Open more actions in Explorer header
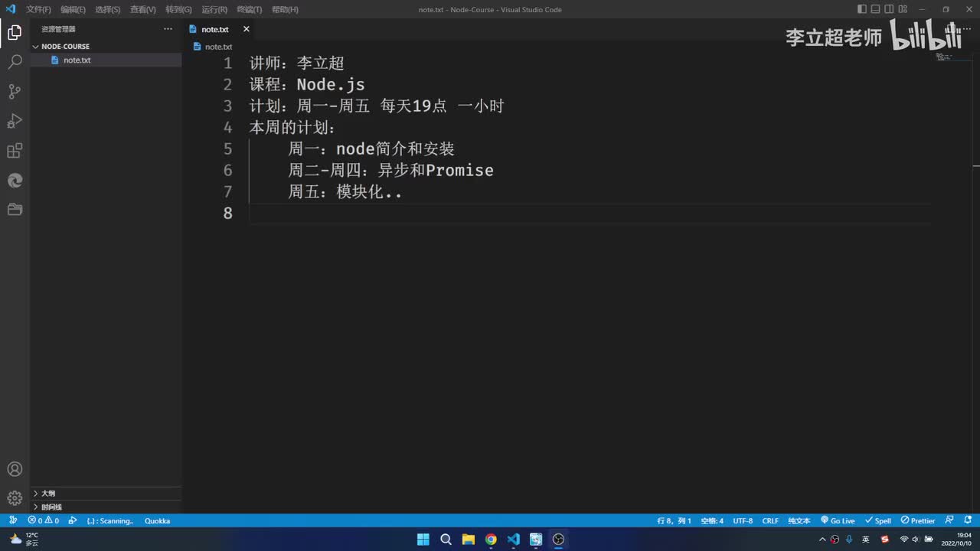Viewport: 980px width, 551px height. (168, 29)
